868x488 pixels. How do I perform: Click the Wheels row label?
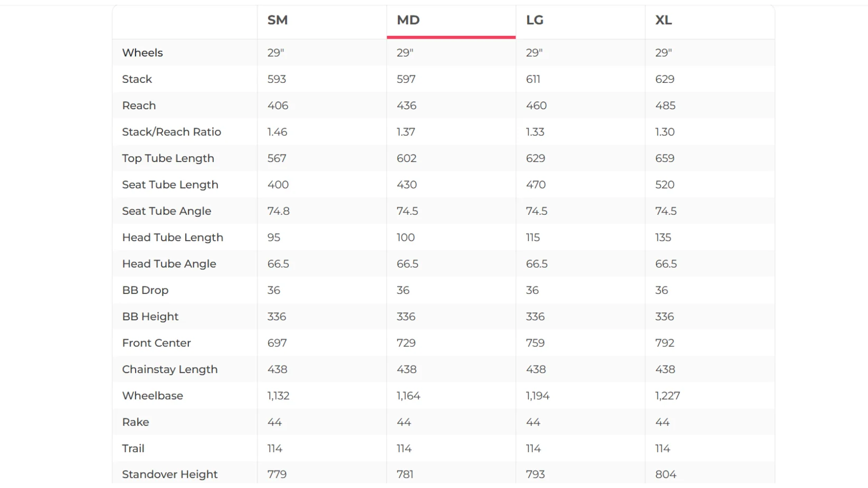[x=142, y=53]
